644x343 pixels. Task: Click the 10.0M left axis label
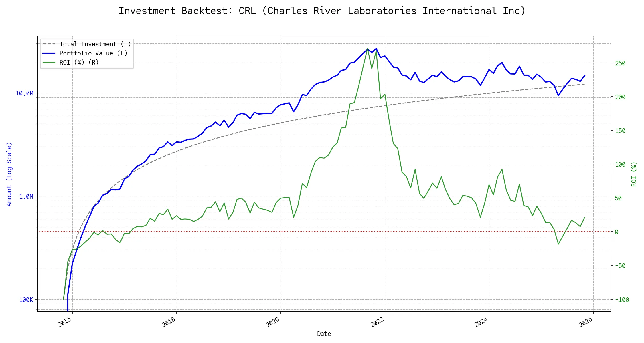[24, 93]
